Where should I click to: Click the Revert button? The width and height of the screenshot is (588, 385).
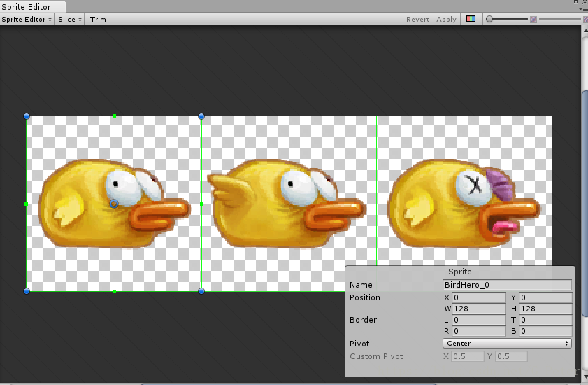(417, 19)
